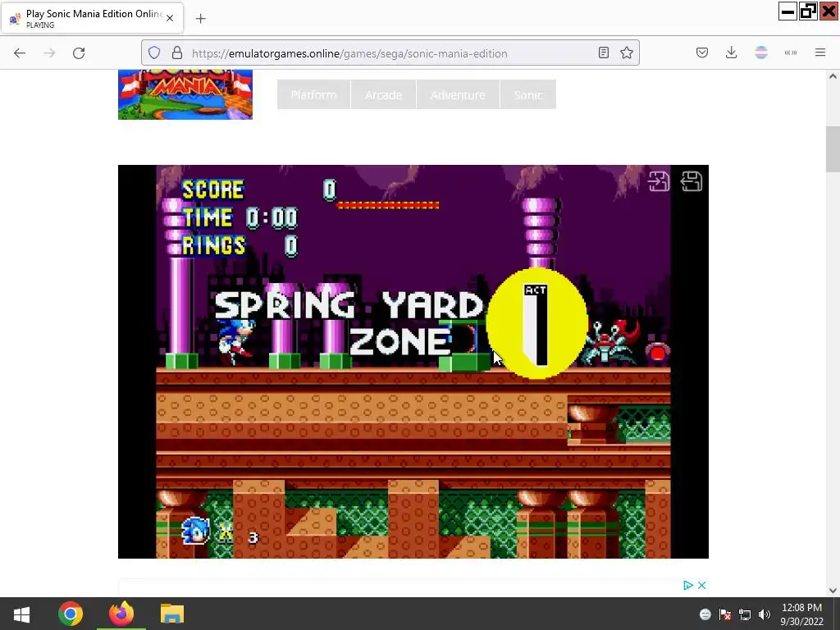This screenshot has width=840, height=630.
Task: Click the tracking protection shield icon
Action: 154,53
